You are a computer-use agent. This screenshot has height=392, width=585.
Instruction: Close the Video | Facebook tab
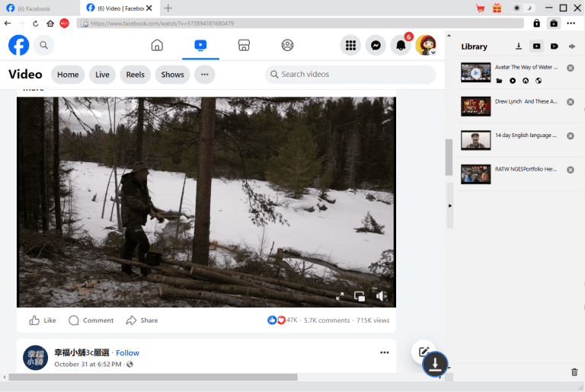coord(149,8)
